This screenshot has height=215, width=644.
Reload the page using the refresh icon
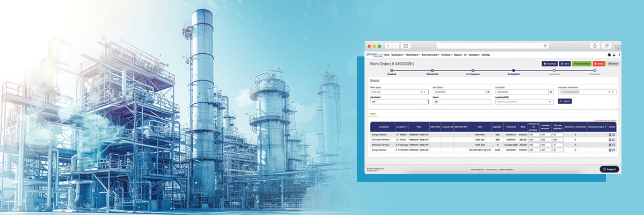click(545, 46)
